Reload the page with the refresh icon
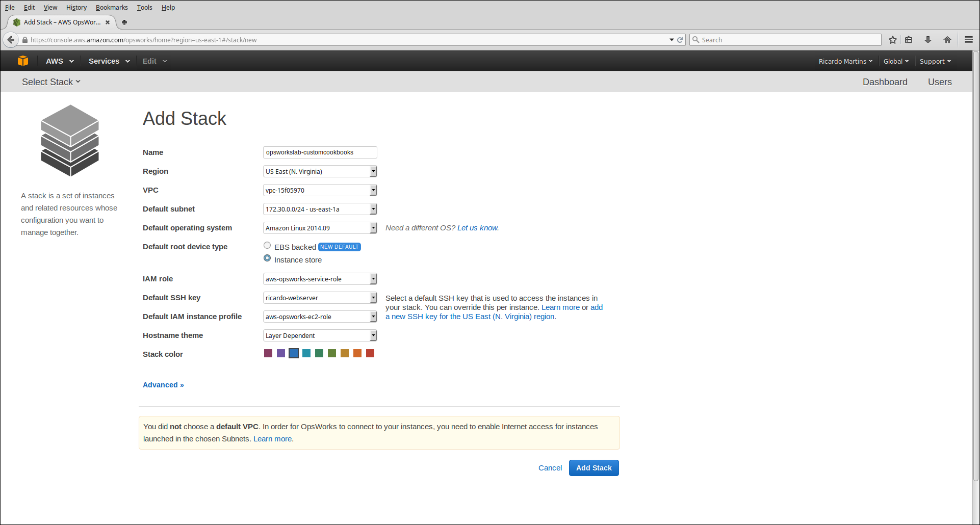 680,40
